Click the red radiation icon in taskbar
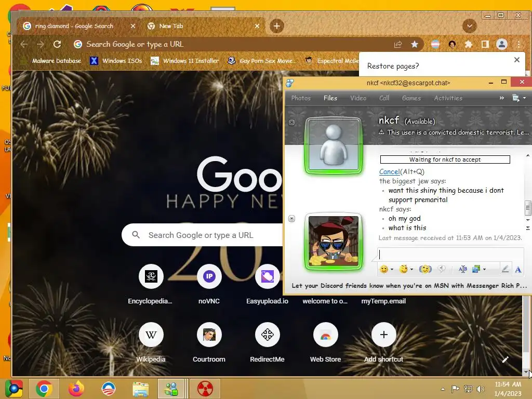This screenshot has width=532, height=399. [x=205, y=389]
